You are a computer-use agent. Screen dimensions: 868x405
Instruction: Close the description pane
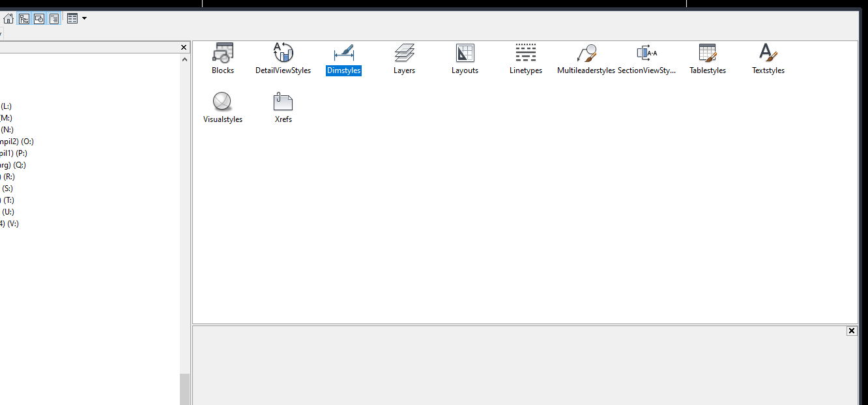click(x=852, y=331)
